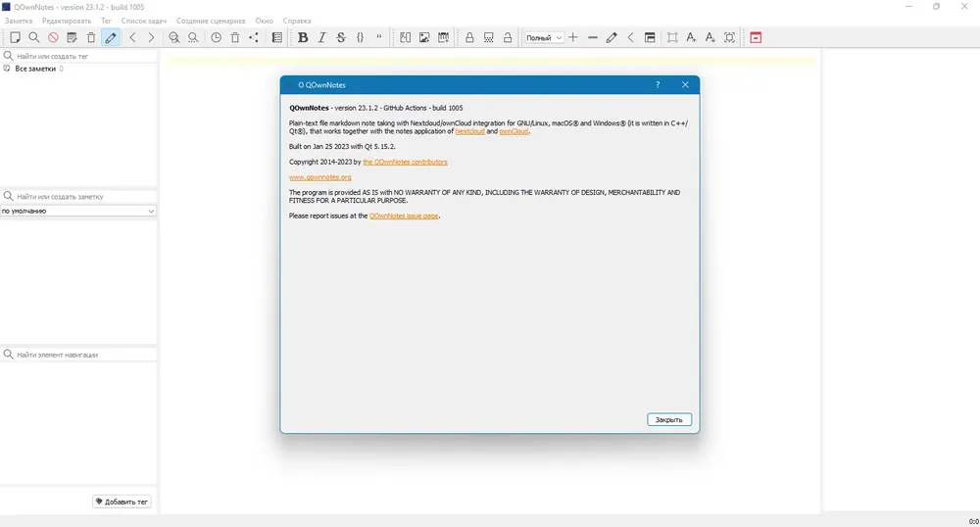980x527 pixels.
Task: Open the 'Заметка' menu
Action: pyautogui.click(x=19, y=21)
